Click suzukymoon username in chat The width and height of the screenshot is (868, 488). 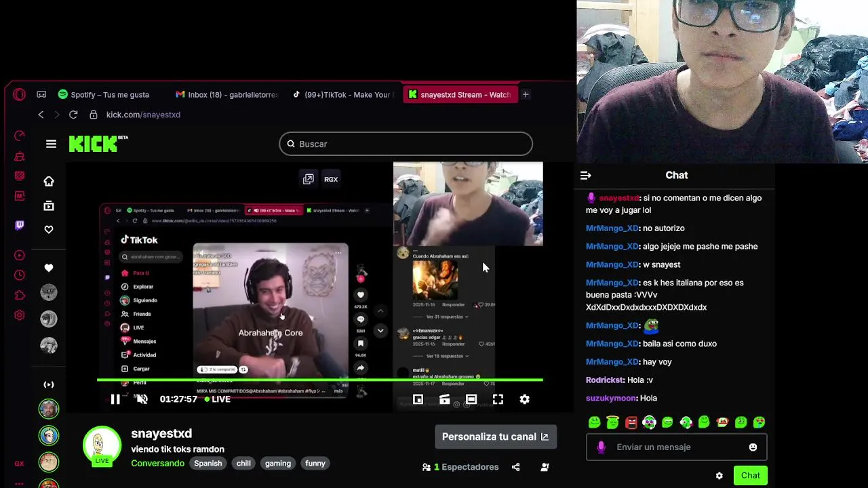point(611,399)
